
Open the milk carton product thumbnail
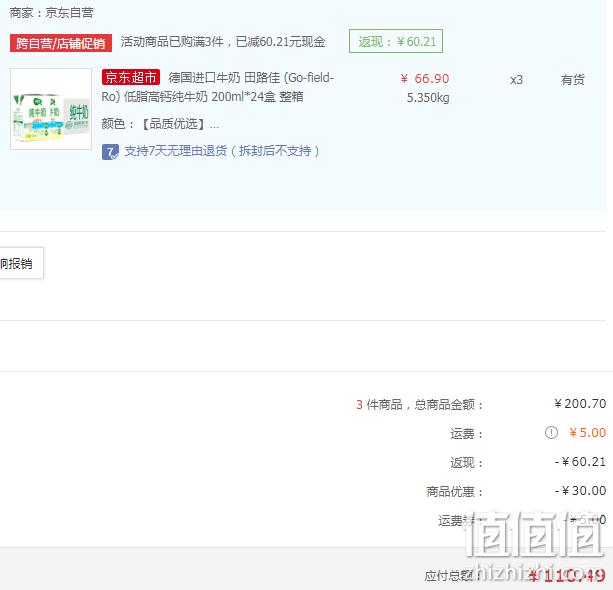pyautogui.click(x=51, y=109)
